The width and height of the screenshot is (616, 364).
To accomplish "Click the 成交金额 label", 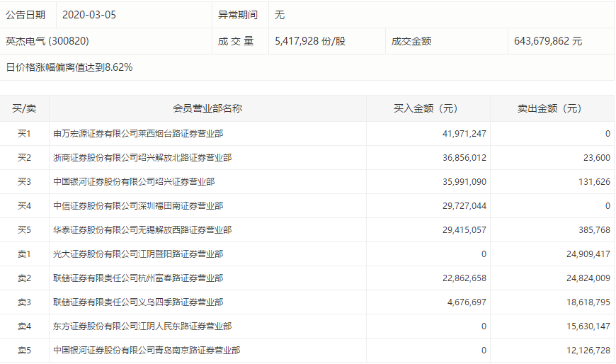I will click(411, 41).
